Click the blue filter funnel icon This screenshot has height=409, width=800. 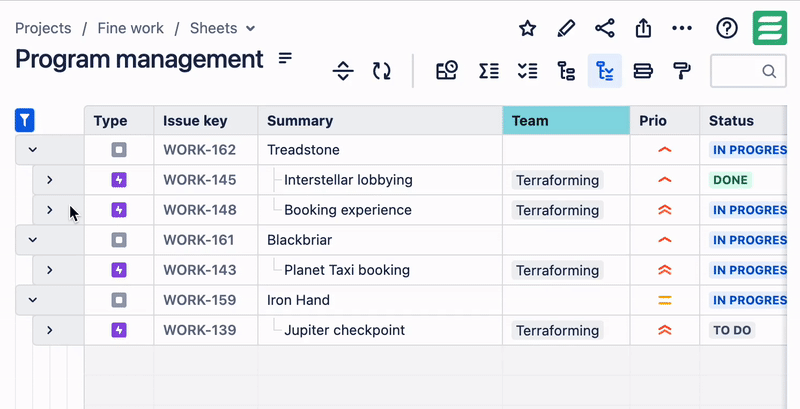click(x=24, y=120)
